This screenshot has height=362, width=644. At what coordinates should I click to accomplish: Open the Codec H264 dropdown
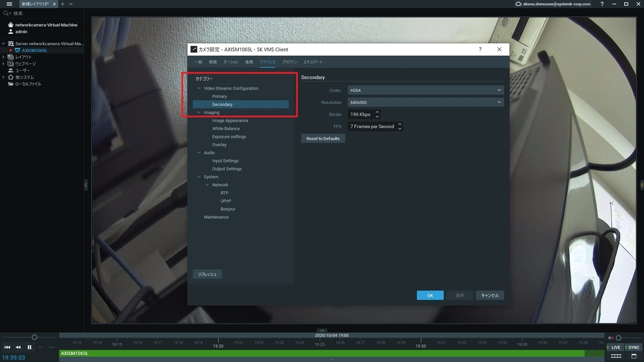click(426, 90)
